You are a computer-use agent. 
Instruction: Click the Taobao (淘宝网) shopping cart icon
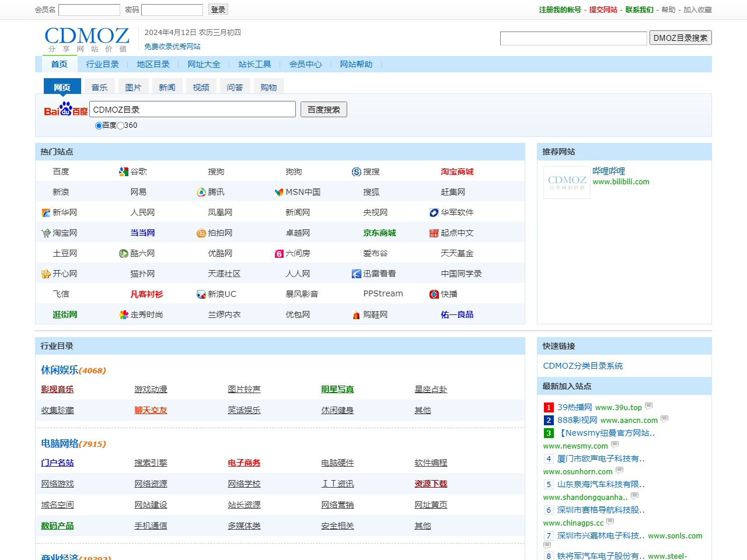click(x=46, y=233)
